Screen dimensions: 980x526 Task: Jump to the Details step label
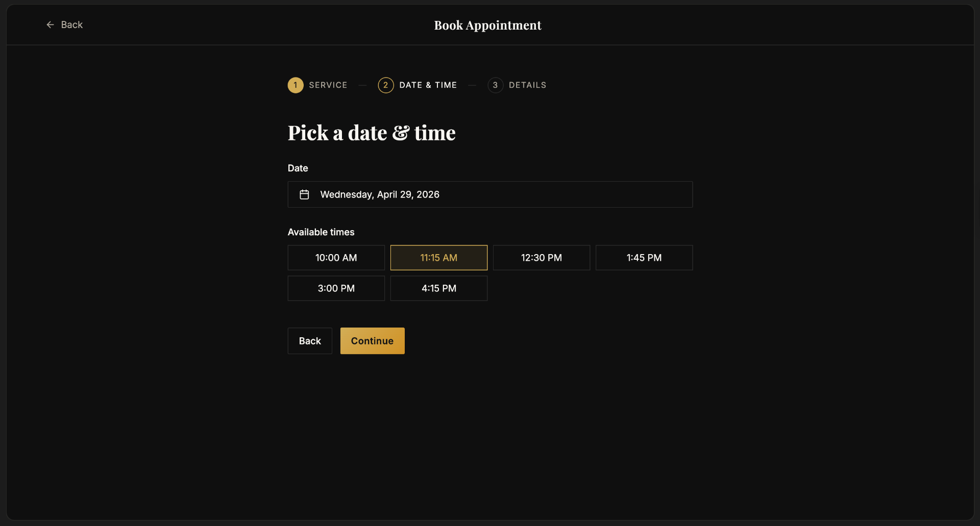pyautogui.click(x=527, y=85)
